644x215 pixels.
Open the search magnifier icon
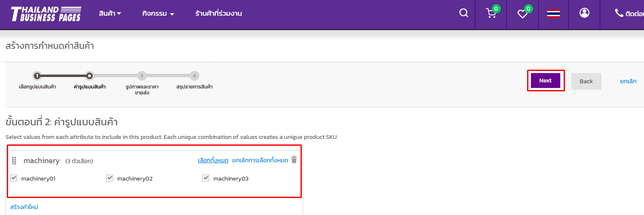tap(463, 14)
